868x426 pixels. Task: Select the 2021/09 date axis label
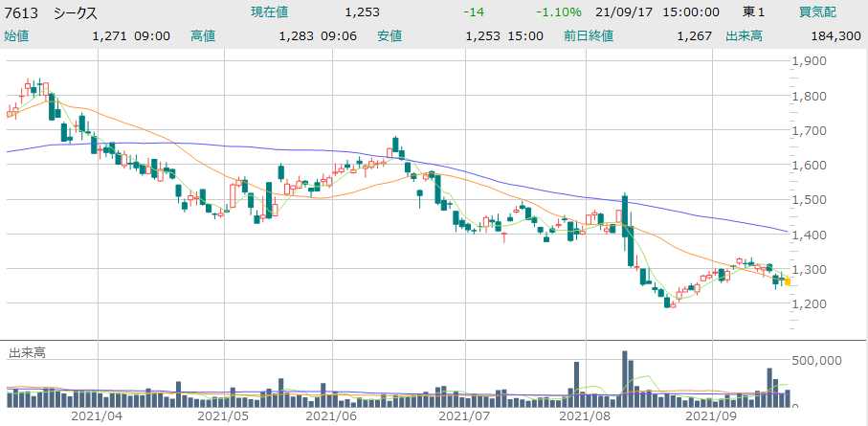[713, 416]
